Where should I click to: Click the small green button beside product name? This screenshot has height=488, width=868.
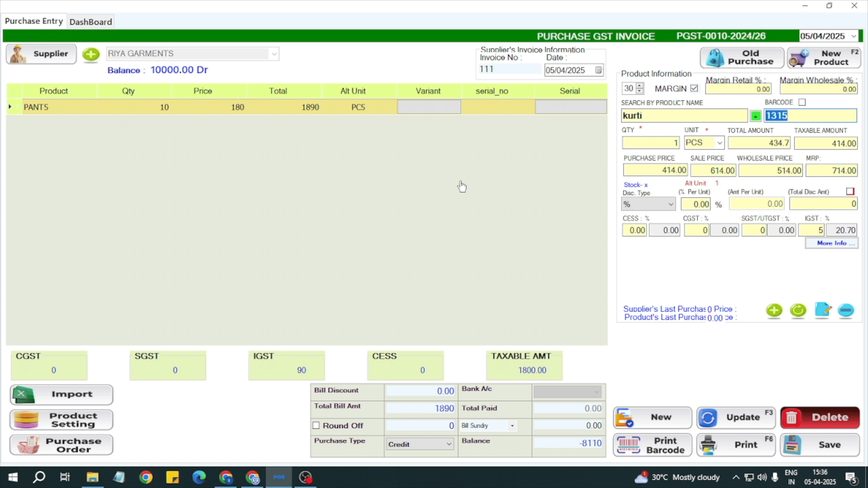(755, 116)
